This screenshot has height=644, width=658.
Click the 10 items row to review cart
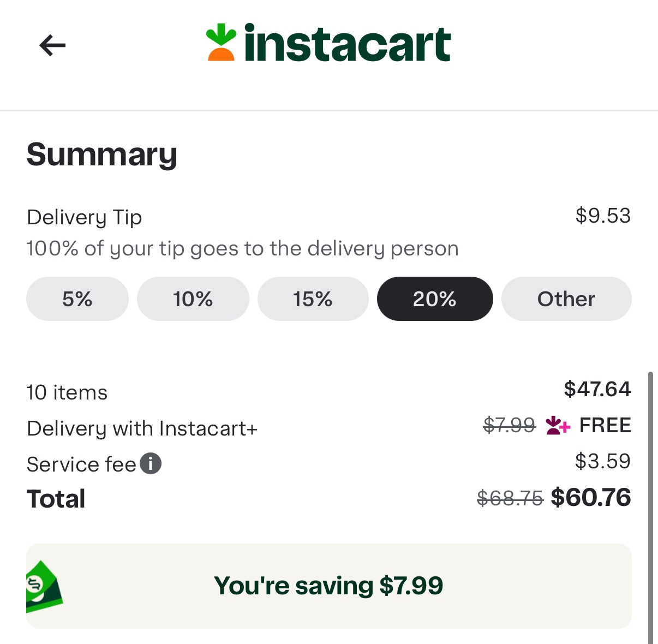pyautogui.click(x=67, y=392)
